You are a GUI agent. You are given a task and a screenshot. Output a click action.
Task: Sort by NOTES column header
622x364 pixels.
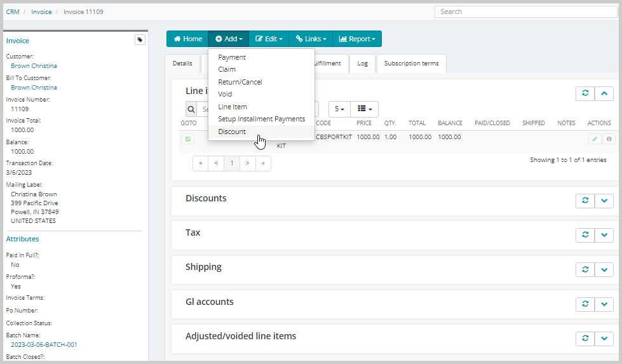coord(566,123)
